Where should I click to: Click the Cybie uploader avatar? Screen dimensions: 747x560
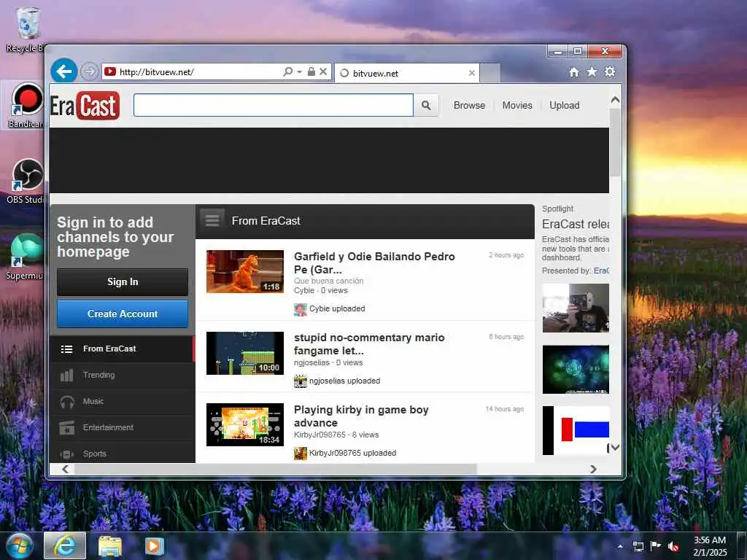300,309
